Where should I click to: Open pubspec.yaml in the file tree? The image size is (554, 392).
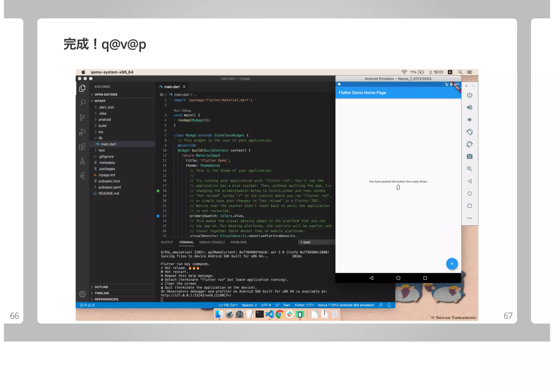coord(122,187)
